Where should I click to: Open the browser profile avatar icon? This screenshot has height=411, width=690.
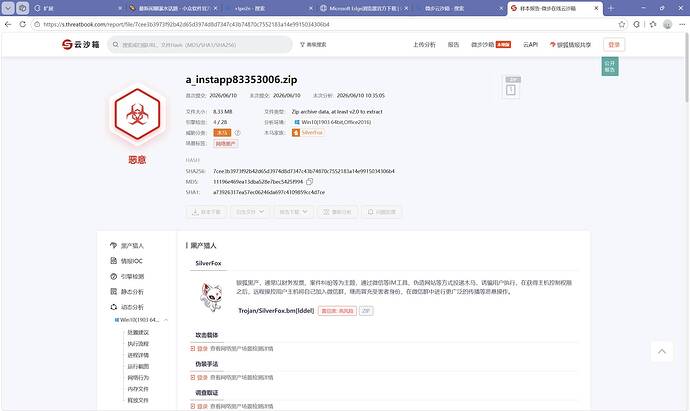coord(668,24)
